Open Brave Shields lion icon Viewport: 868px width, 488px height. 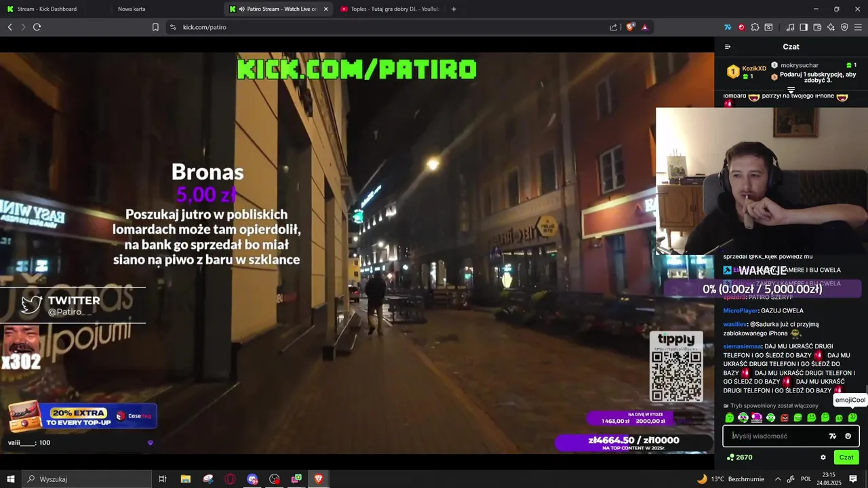pyautogui.click(x=630, y=27)
